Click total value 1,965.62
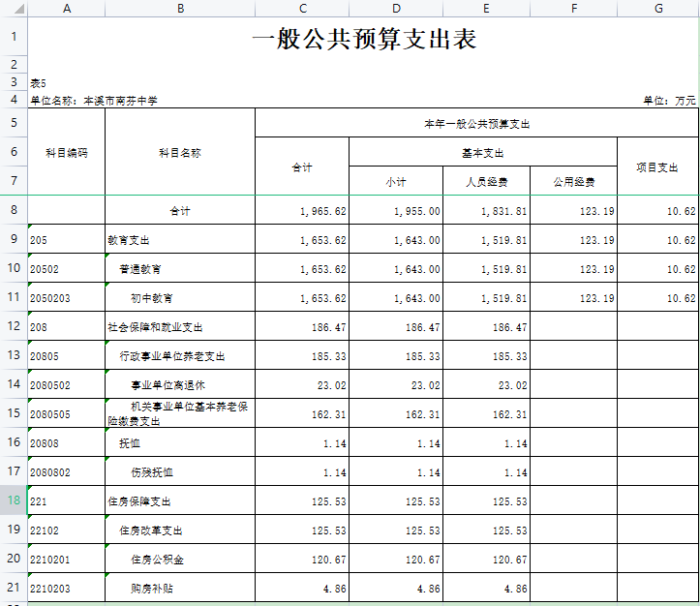The width and height of the screenshot is (700, 606). (302, 211)
